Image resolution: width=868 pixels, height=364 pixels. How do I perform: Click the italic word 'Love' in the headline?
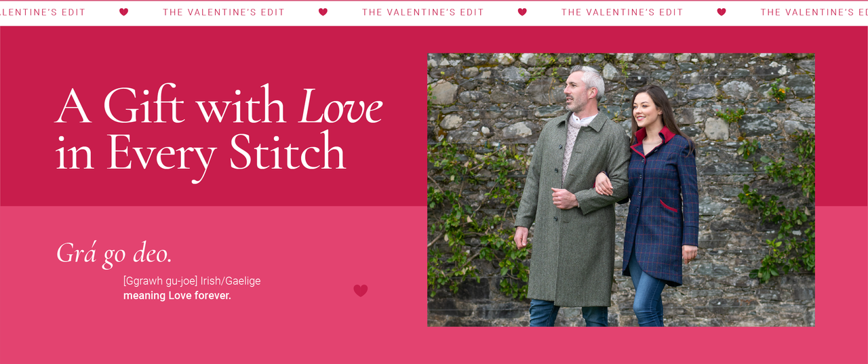click(341, 106)
